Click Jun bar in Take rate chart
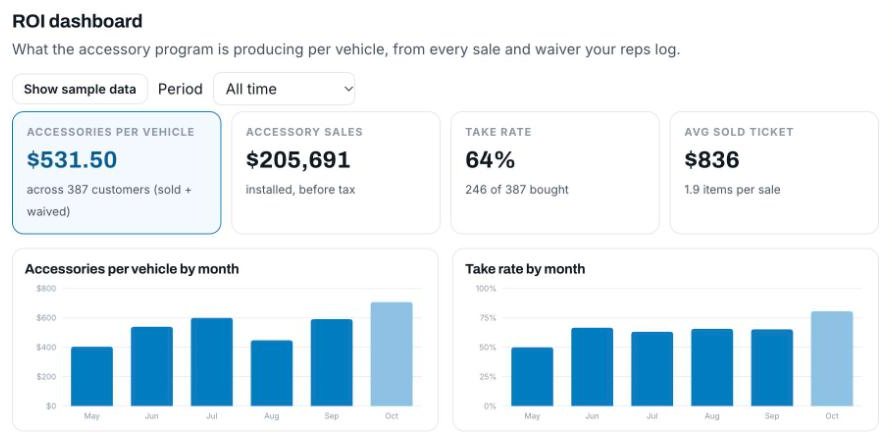Image resolution: width=892 pixels, height=438 pixels. click(592, 367)
